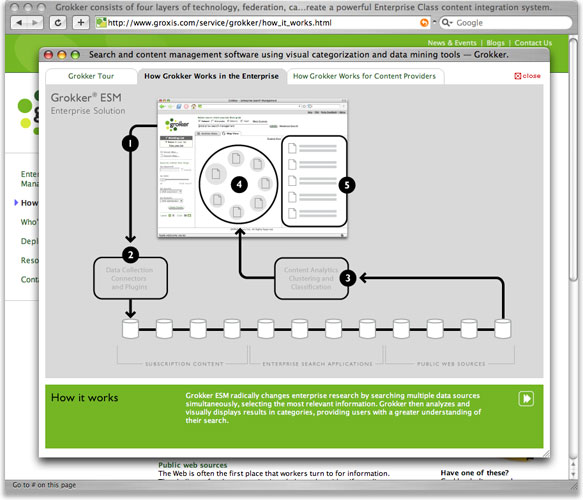
Task: Click the site favicon in the address bar
Action: pyautogui.click(x=101, y=23)
